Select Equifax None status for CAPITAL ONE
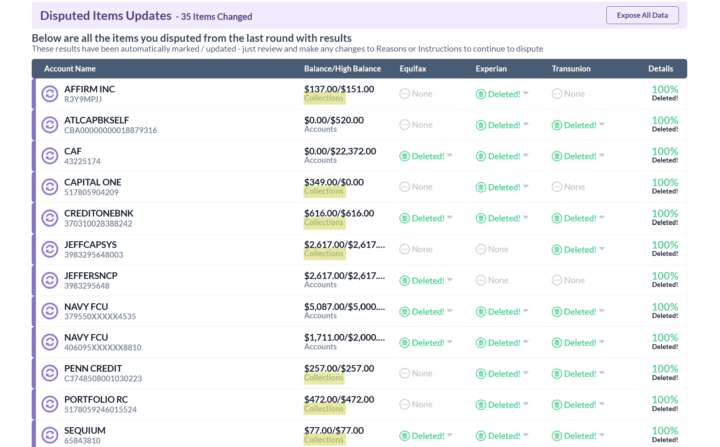The width and height of the screenshot is (720, 447). (x=416, y=187)
